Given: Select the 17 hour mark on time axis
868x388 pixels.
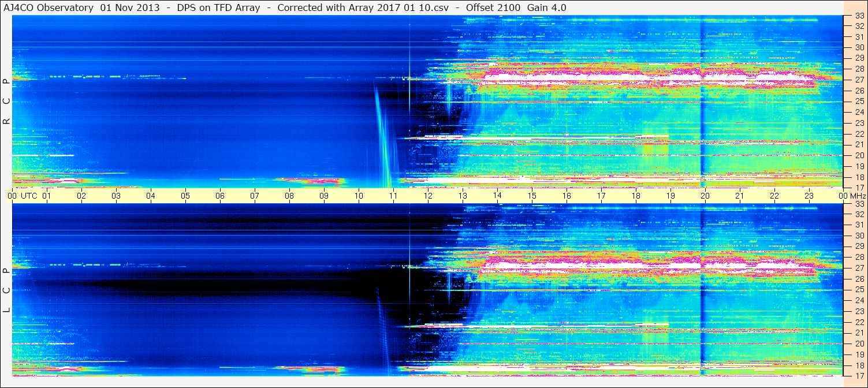Looking at the screenshot, I should coord(601,196).
